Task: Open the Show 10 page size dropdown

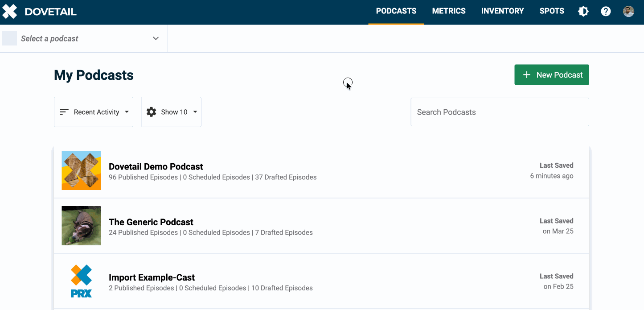Action: pos(171,112)
